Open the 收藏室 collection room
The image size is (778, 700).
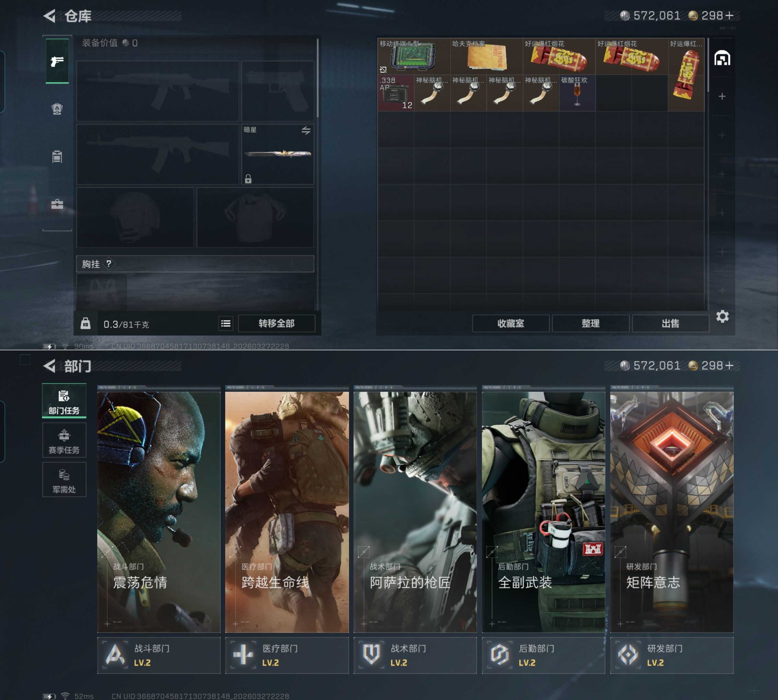[x=511, y=323]
